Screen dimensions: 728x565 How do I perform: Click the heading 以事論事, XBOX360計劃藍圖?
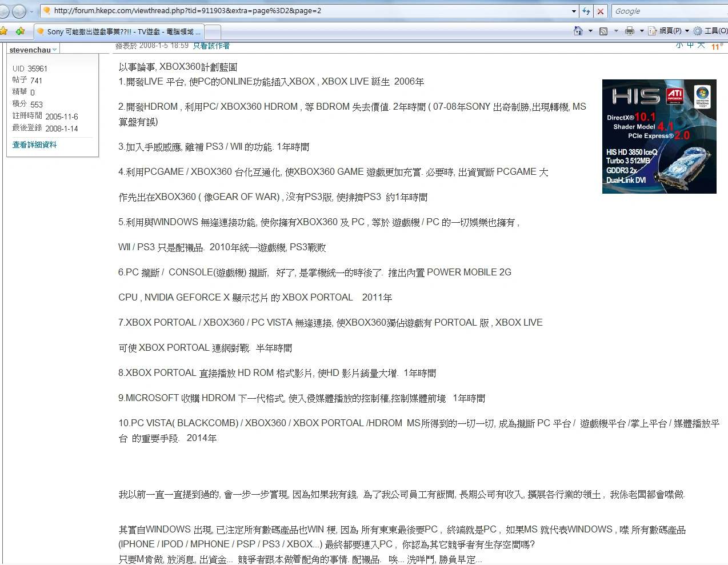tap(178, 67)
